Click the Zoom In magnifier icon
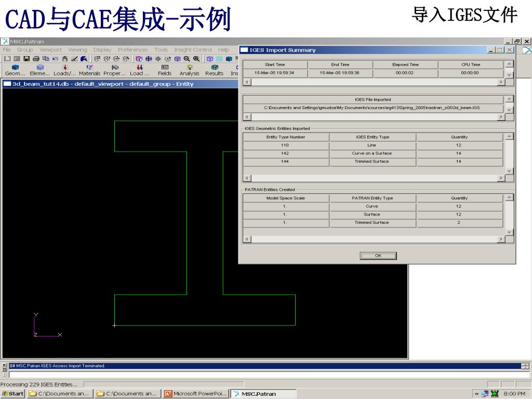The image size is (532, 399). tap(196, 59)
